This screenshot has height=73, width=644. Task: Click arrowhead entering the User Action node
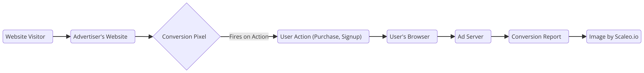point(275,37)
